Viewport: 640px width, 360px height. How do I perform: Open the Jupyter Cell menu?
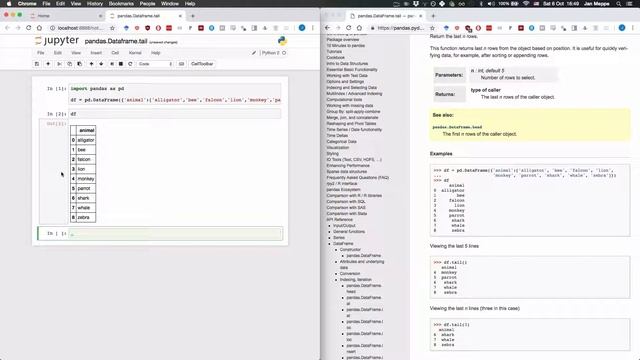115,53
